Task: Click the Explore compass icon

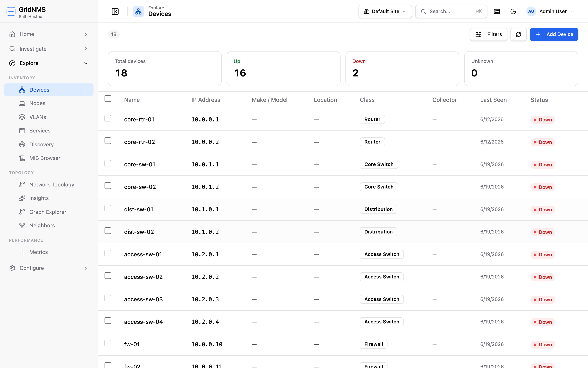Action: pyautogui.click(x=12, y=63)
